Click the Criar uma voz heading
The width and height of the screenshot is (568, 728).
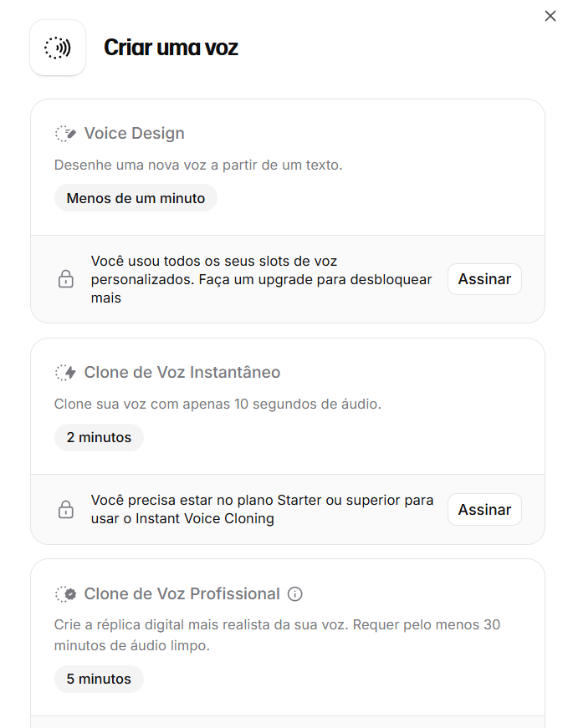coord(171,48)
